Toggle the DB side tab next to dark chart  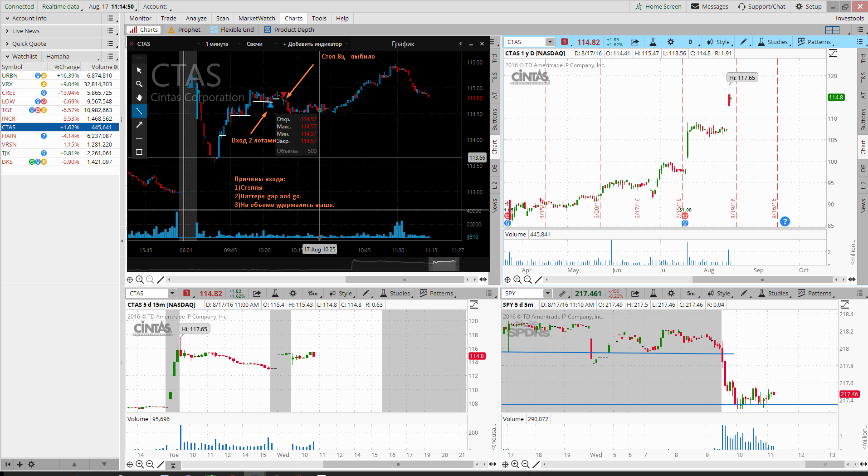pos(494,168)
